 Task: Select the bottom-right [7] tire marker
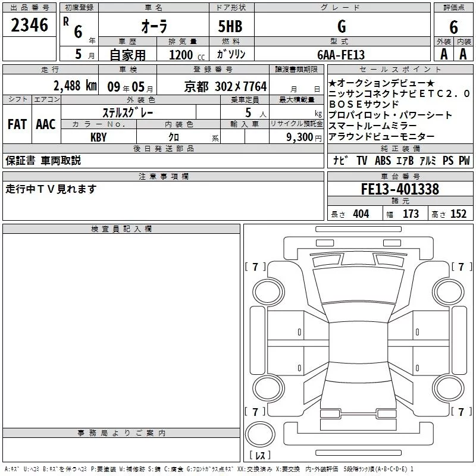461,412
